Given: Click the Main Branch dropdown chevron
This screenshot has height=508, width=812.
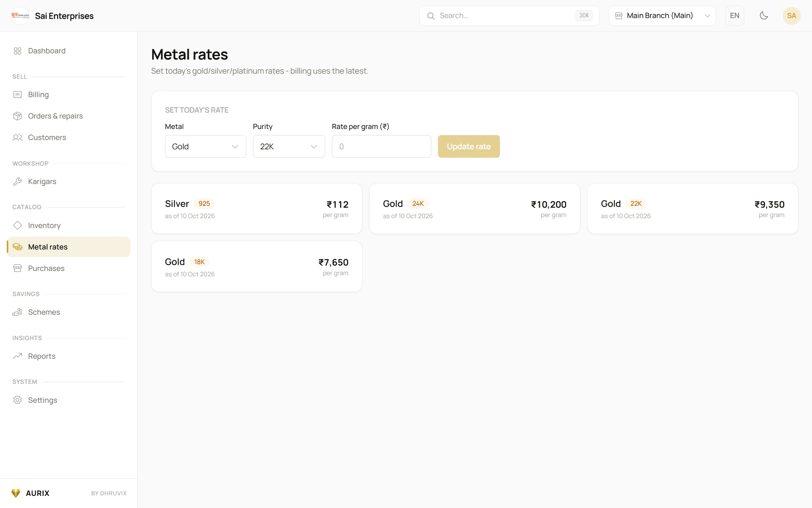Looking at the screenshot, I should point(707,16).
